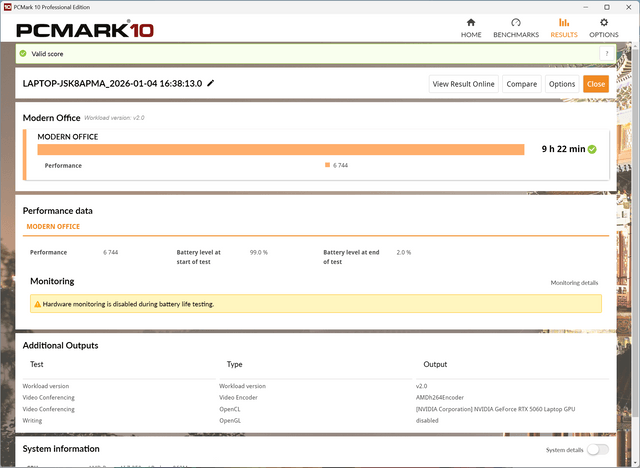Click the 9 h 22 min battery result

563,149
